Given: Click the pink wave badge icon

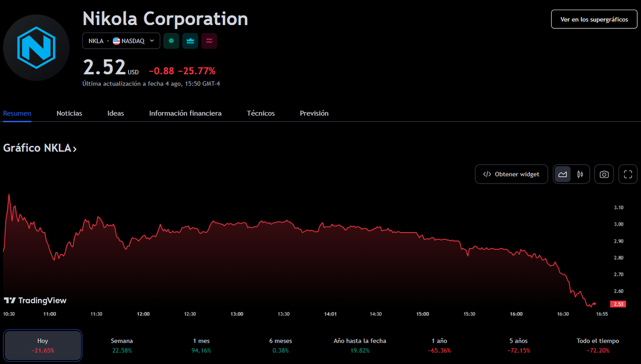Looking at the screenshot, I should pos(209,41).
